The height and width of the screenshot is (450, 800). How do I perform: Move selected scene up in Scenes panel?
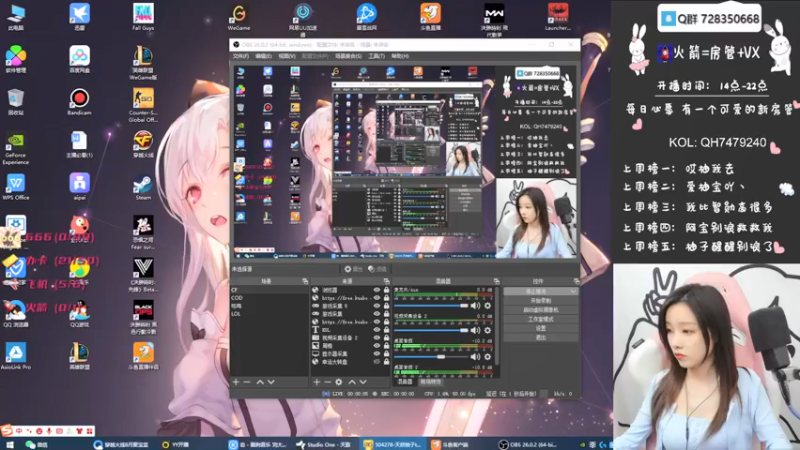tap(260, 382)
